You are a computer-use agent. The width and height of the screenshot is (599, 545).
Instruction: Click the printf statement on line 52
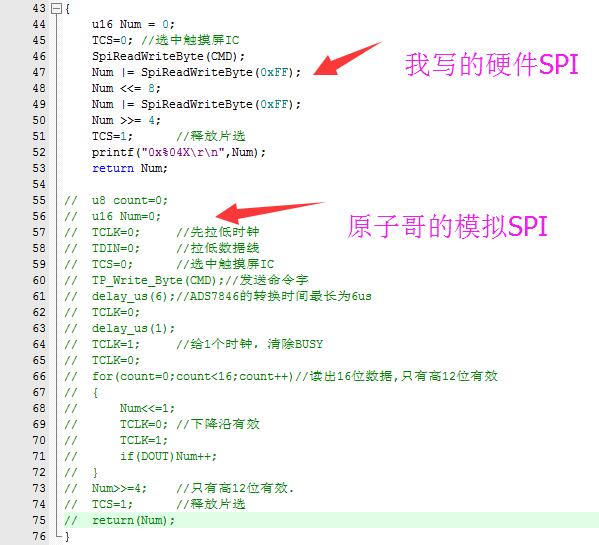pos(179,152)
